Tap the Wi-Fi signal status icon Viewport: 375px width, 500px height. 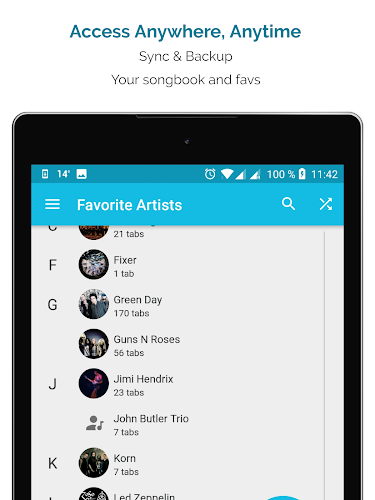[x=227, y=174]
